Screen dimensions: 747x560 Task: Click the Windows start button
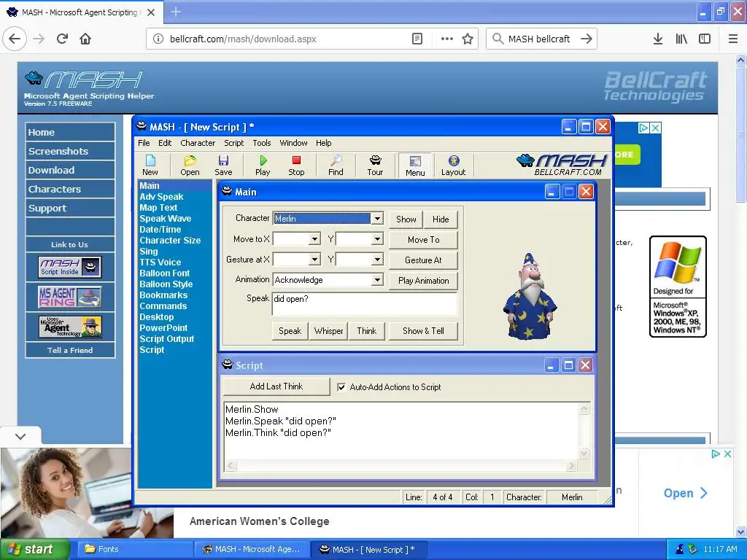(x=35, y=550)
